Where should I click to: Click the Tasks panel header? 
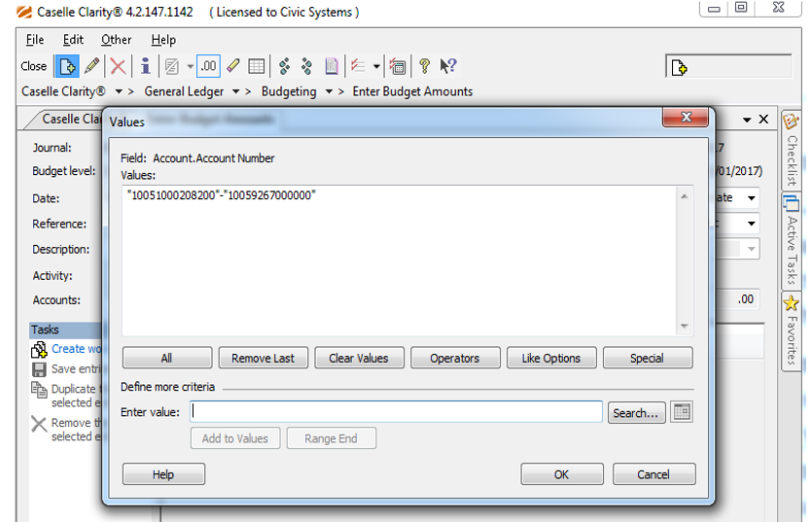point(66,330)
